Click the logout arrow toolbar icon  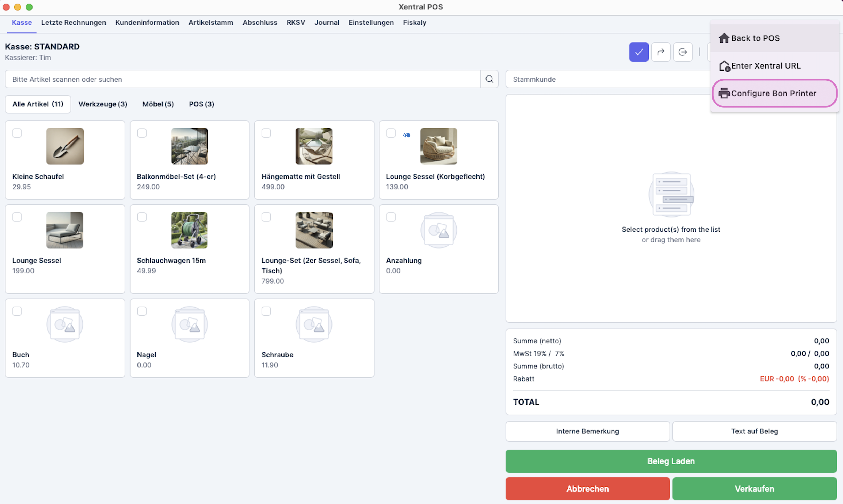[683, 52]
